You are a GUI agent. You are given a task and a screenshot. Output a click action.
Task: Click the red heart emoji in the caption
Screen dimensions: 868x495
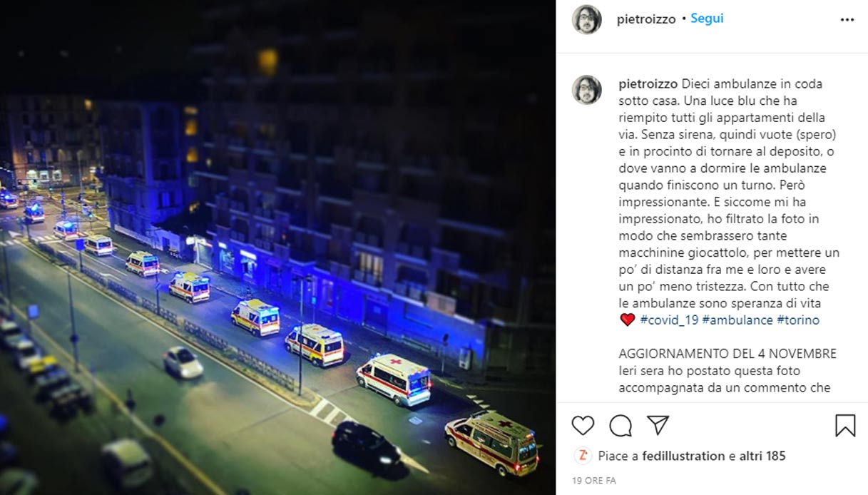(627, 320)
